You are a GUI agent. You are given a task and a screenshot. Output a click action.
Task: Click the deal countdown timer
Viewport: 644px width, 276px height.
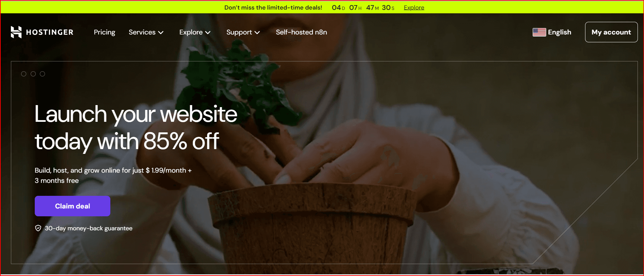click(x=363, y=8)
